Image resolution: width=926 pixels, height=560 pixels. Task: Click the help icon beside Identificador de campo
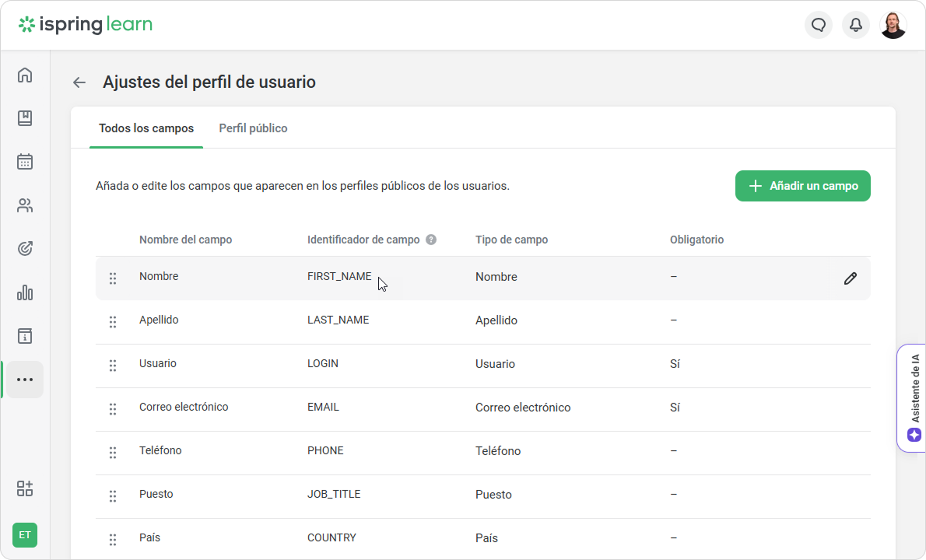[x=431, y=240]
